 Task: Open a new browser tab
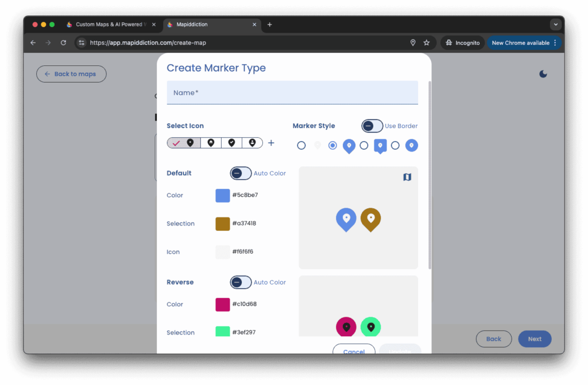pyautogui.click(x=270, y=25)
